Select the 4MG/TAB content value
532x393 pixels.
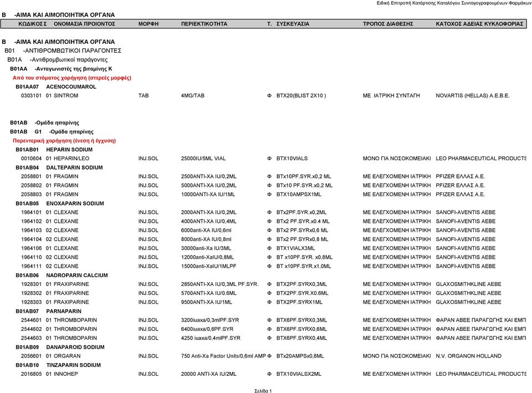(x=193, y=96)
